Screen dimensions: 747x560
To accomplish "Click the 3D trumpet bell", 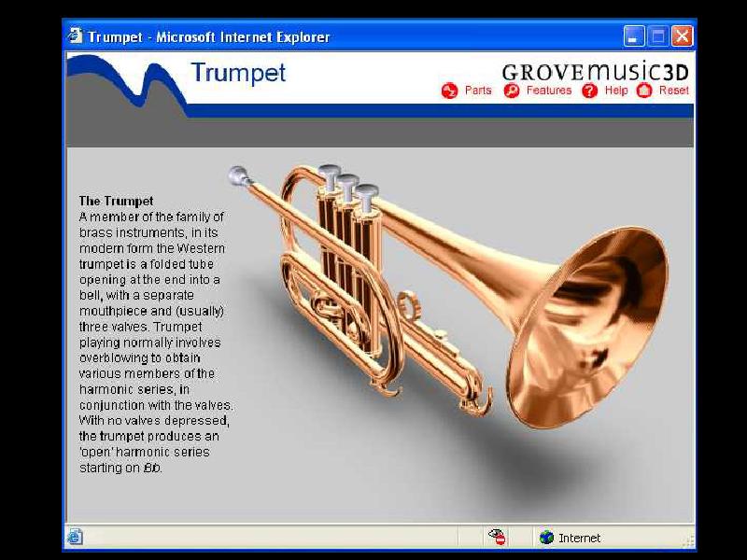I will pyautogui.click(x=588, y=329).
